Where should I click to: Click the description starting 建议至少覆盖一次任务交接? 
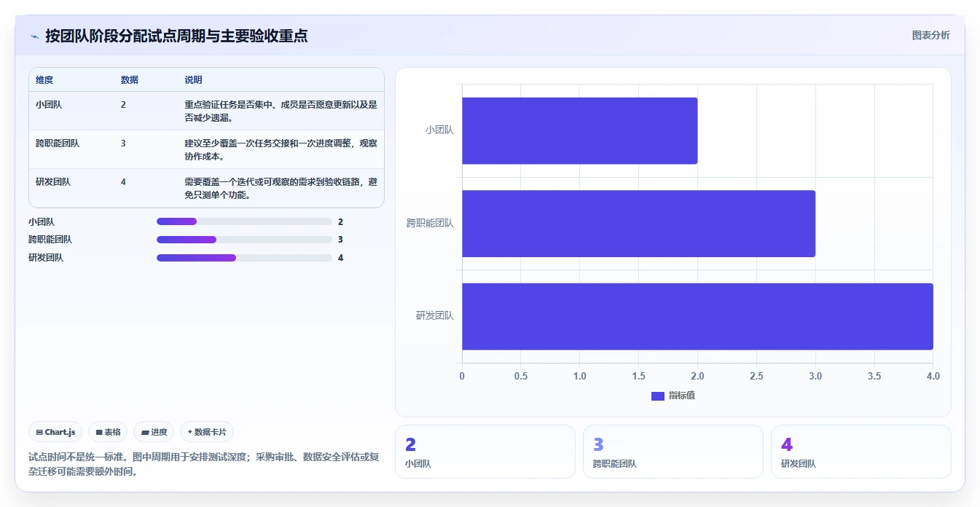pyautogui.click(x=281, y=149)
